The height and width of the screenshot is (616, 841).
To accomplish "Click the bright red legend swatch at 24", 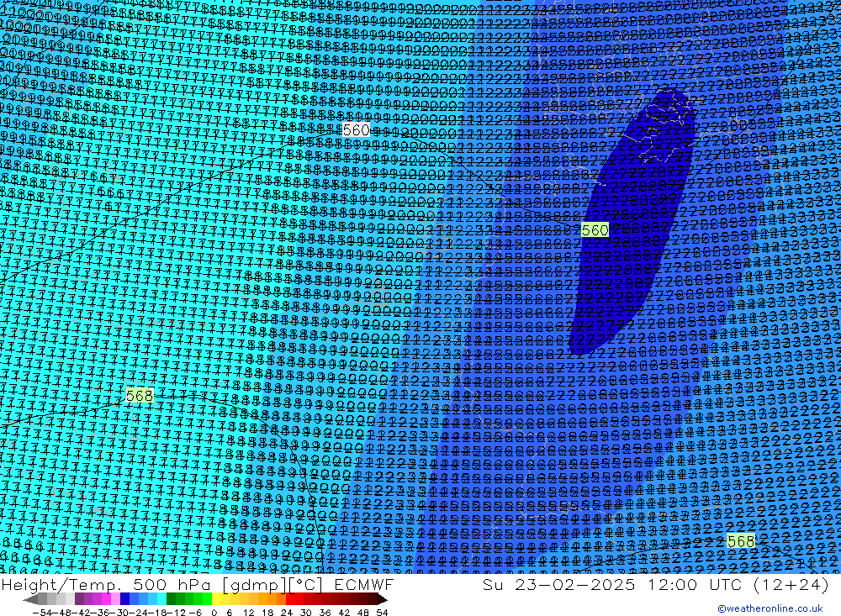I will click(x=290, y=598).
